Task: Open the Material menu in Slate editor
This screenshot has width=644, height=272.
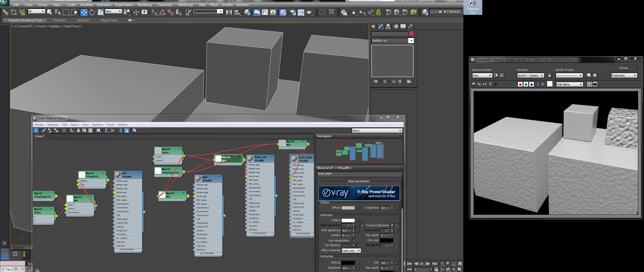Action: coord(53,125)
